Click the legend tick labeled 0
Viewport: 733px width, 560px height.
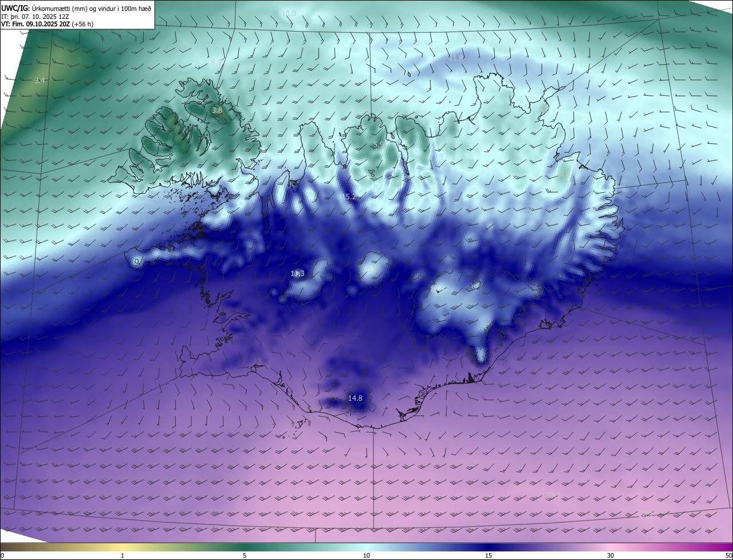pyautogui.click(x=2, y=555)
